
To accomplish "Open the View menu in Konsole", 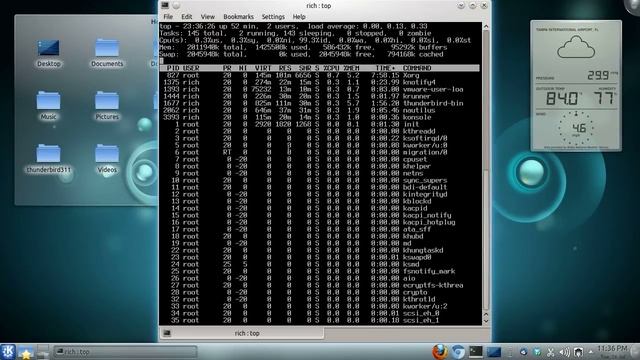I will pos(207,17).
